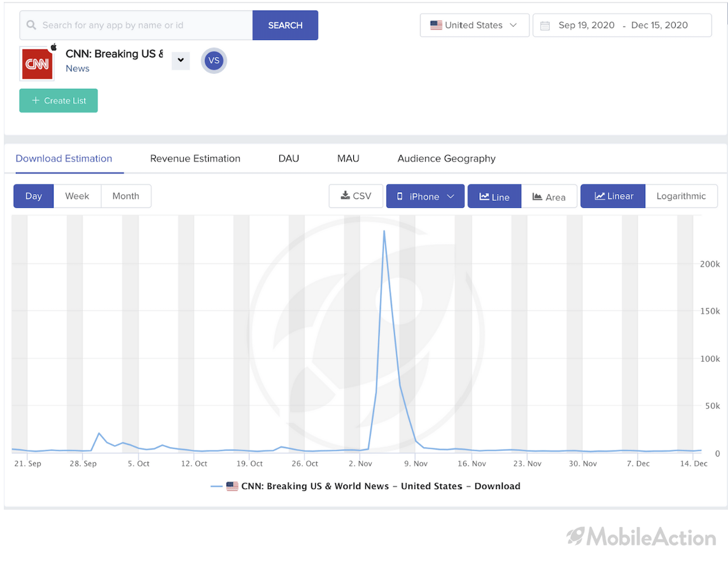
Task: Select Day granularity
Action: [34, 196]
